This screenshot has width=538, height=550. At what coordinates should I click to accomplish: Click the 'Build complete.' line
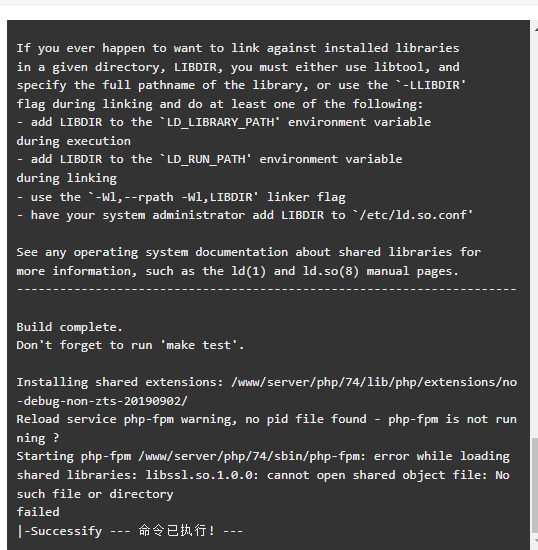click(69, 327)
